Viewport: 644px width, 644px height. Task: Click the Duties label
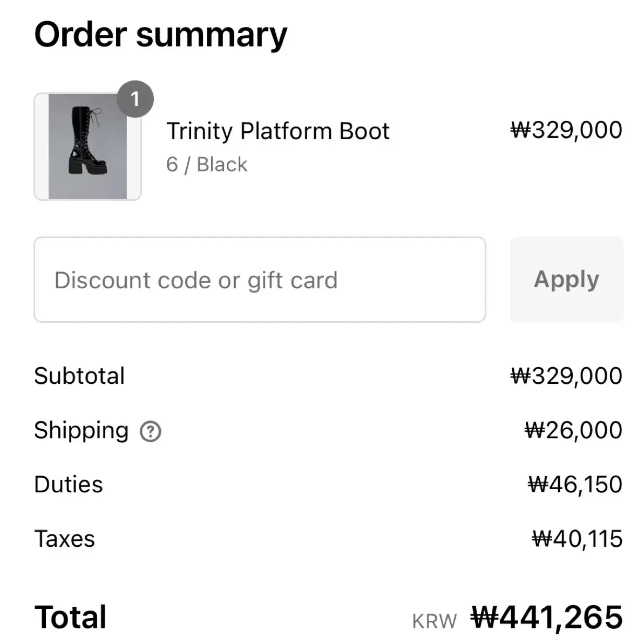point(69,485)
